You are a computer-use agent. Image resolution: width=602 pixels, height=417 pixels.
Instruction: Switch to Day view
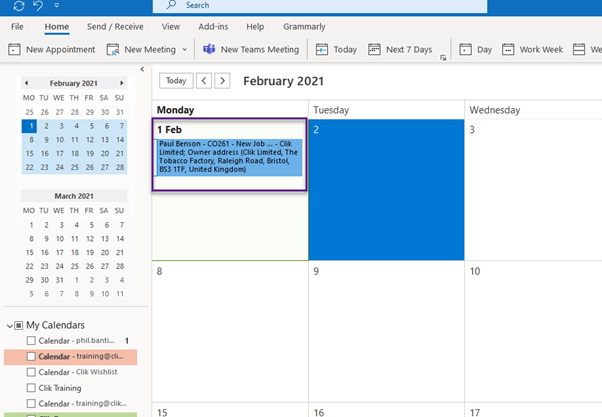click(475, 50)
